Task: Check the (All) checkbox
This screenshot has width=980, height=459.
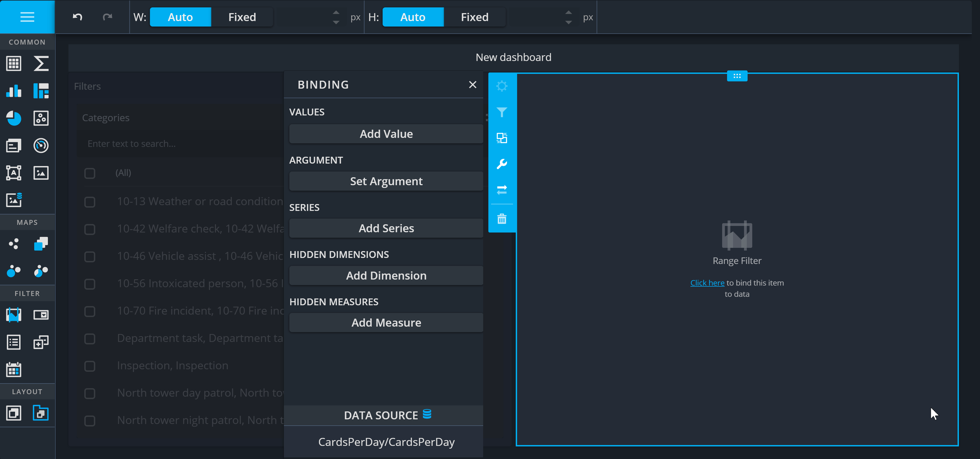Action: pos(90,173)
